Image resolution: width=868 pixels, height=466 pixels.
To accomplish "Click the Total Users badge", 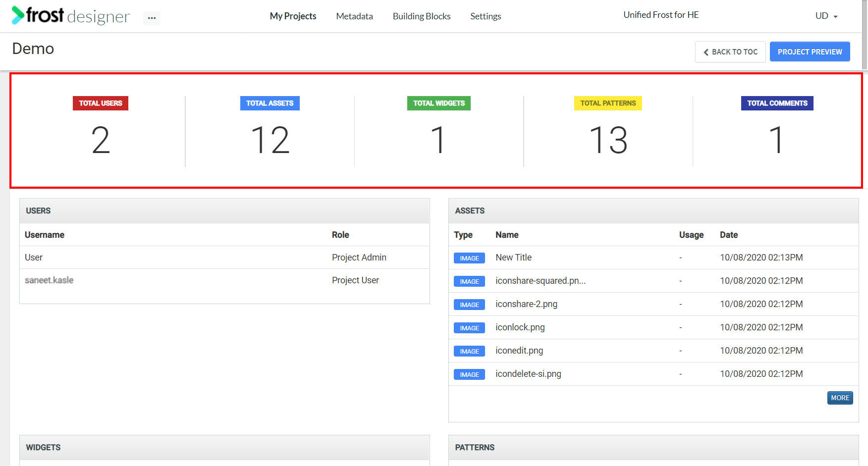I will (x=101, y=103).
